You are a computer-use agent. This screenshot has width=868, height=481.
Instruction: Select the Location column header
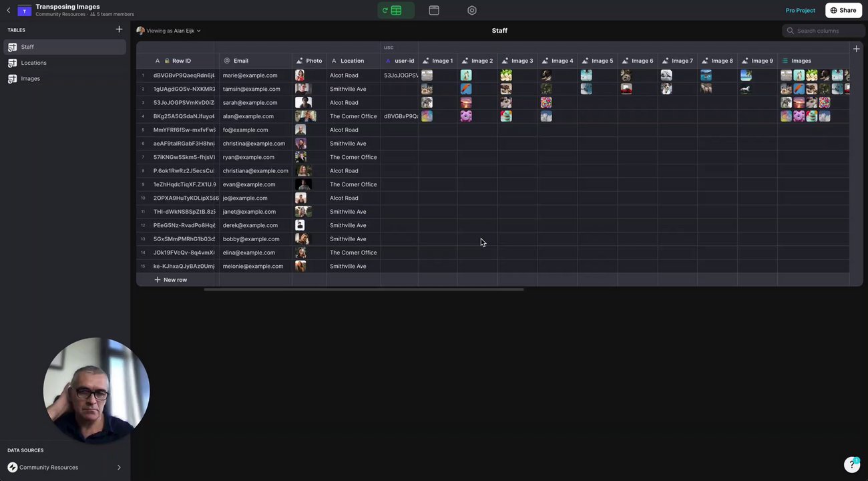click(354, 61)
